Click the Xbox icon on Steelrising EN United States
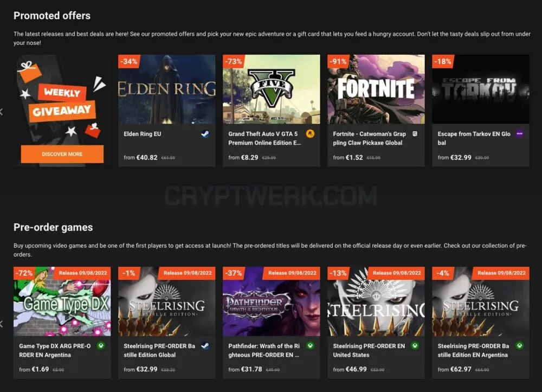This screenshot has height=392, width=542. 415,346
